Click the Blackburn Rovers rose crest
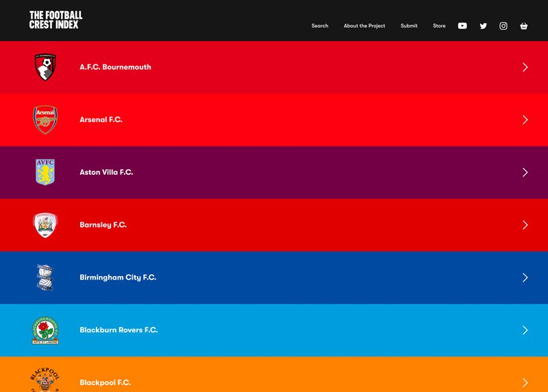548x392 pixels. [45, 330]
